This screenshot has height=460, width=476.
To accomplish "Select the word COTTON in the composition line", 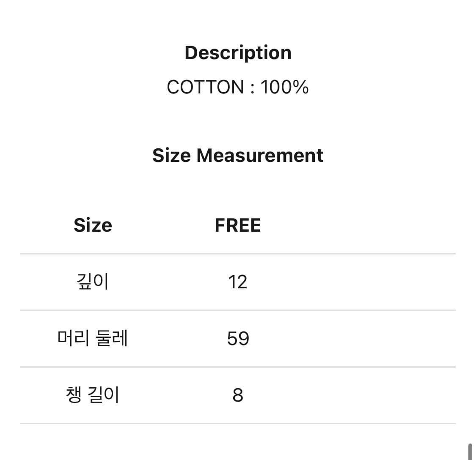I will 206,87.
